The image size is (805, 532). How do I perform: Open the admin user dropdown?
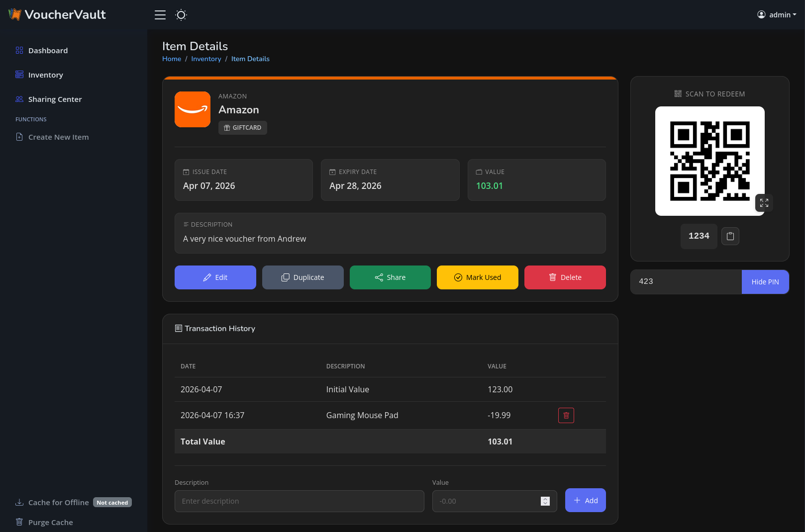pos(777,15)
